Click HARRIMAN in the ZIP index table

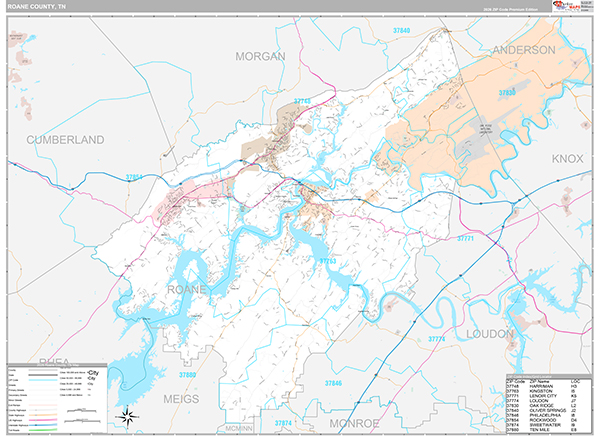(x=541, y=386)
